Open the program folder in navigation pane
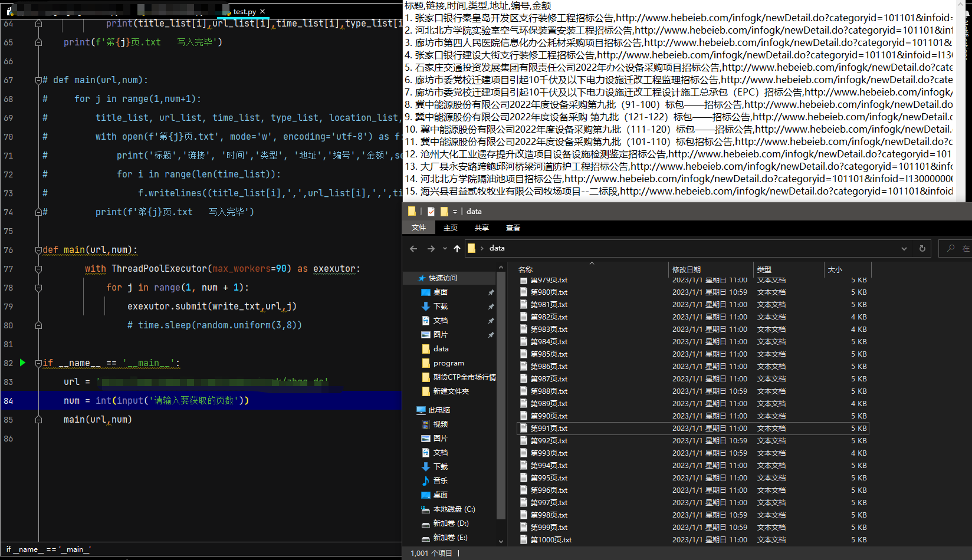 pyautogui.click(x=448, y=363)
